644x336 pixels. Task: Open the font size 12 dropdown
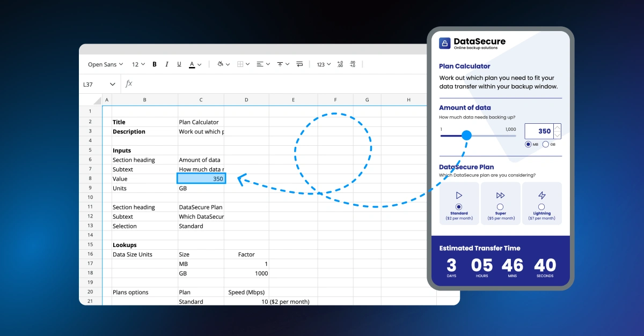coord(138,64)
